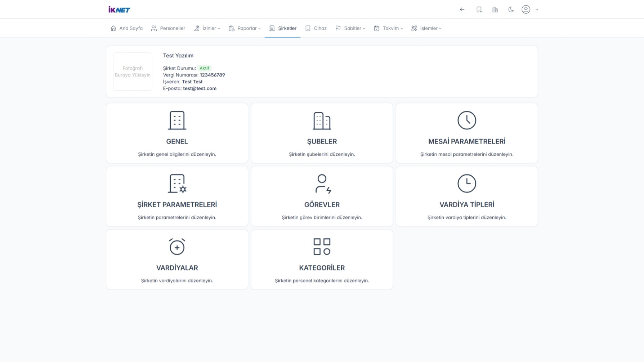Open the MESAİ PARAMETRELERİ clock card
The width and height of the screenshot is (644, 362).
pos(466,133)
